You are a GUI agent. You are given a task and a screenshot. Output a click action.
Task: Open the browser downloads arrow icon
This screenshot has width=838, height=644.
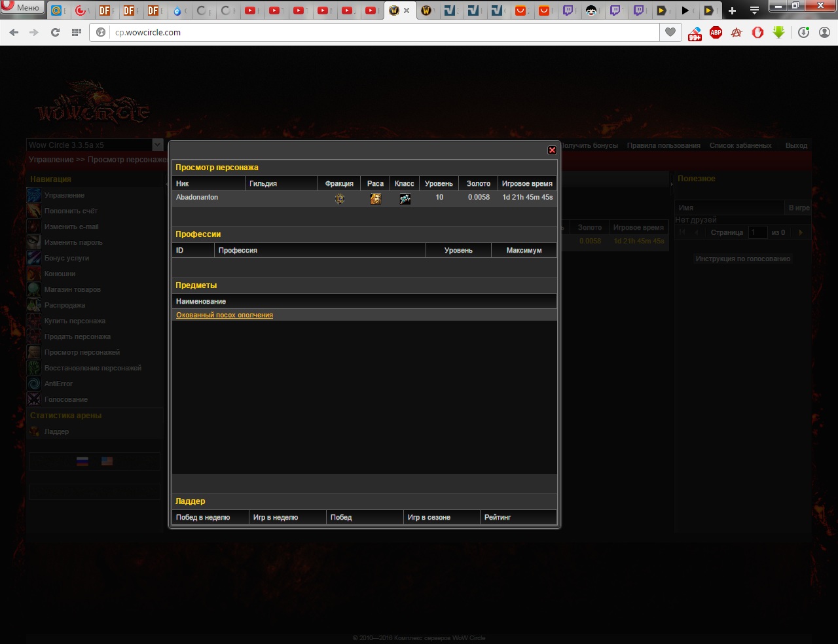coord(778,32)
